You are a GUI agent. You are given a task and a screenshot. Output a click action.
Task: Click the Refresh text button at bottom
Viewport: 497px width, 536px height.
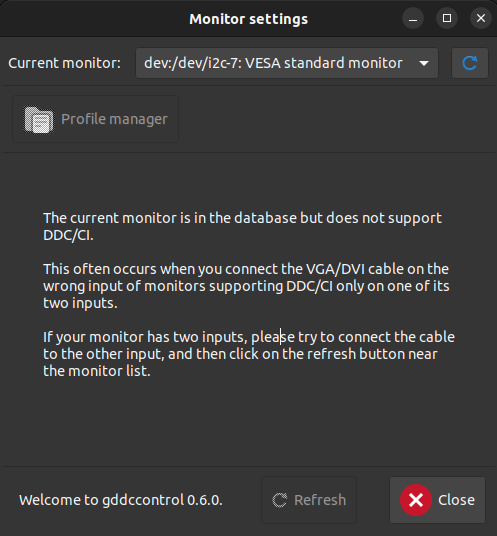(309, 500)
